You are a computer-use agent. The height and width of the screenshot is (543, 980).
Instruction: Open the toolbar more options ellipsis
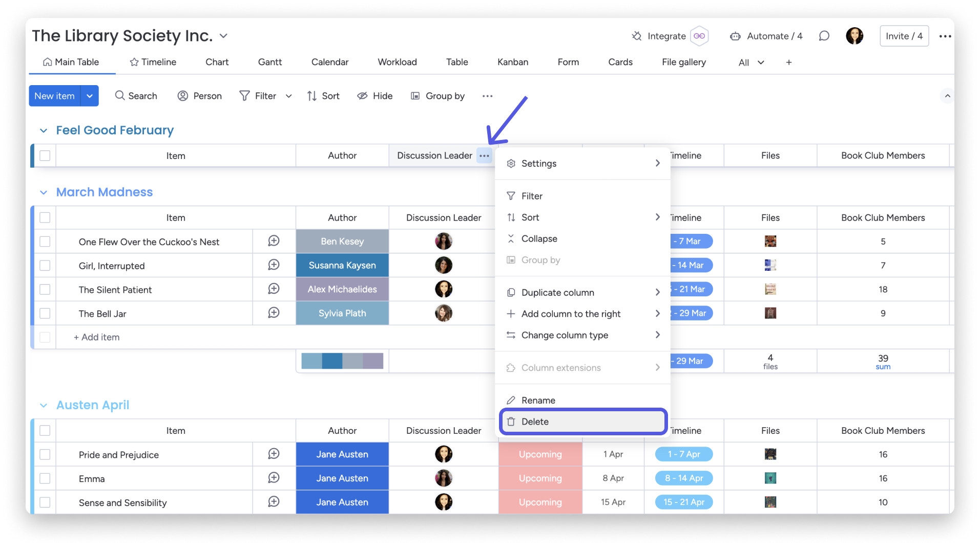tap(487, 96)
